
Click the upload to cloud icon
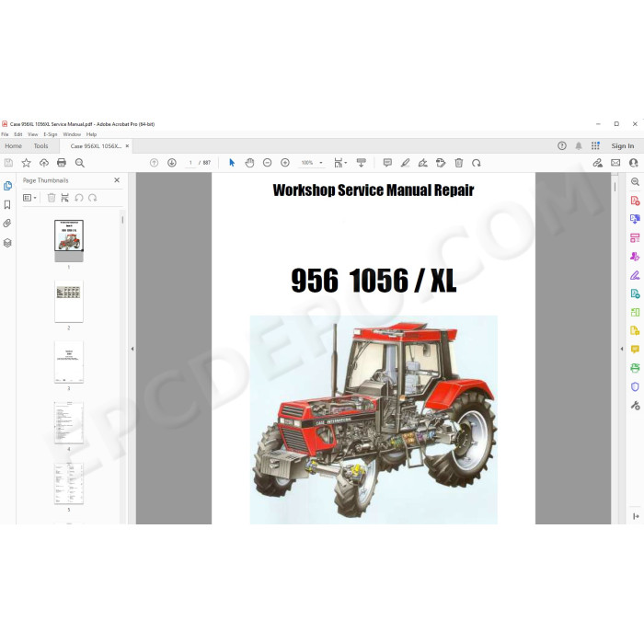[44, 163]
